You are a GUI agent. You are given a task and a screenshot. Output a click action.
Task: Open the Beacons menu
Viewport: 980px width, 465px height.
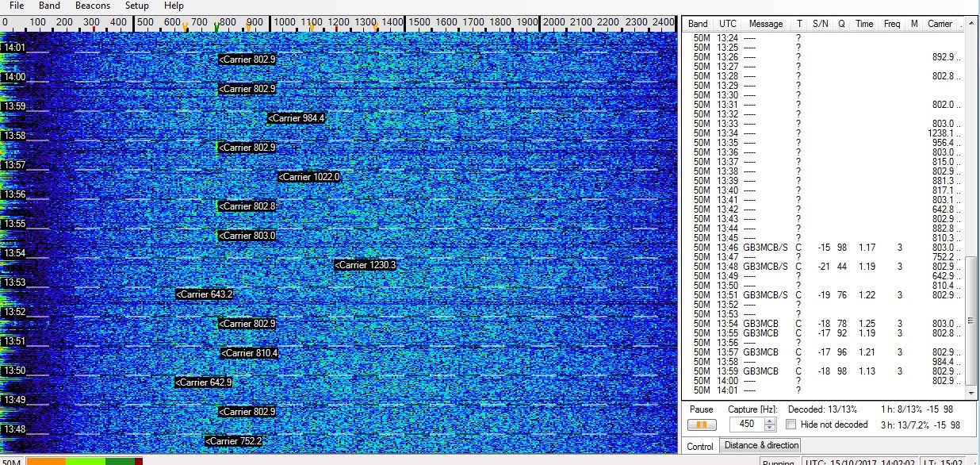[x=93, y=6]
